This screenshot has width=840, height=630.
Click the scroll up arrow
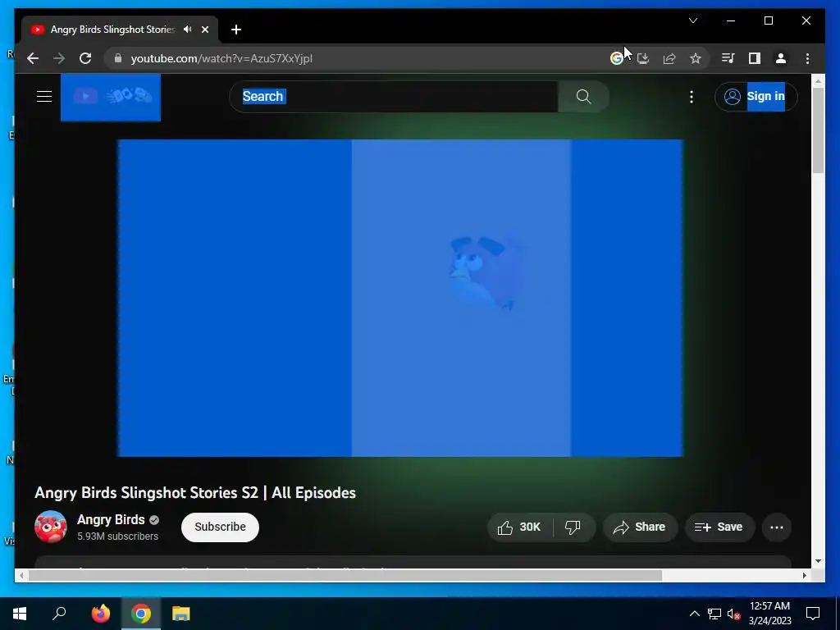(x=818, y=81)
